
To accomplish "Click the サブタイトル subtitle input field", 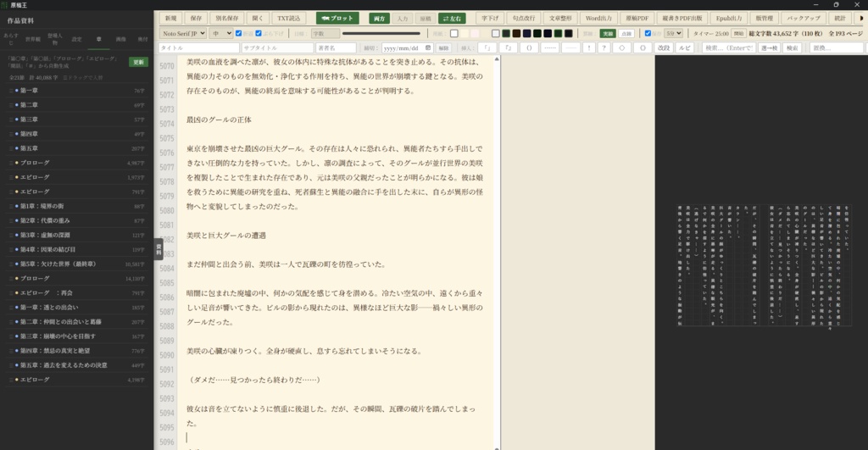I will coord(277,48).
